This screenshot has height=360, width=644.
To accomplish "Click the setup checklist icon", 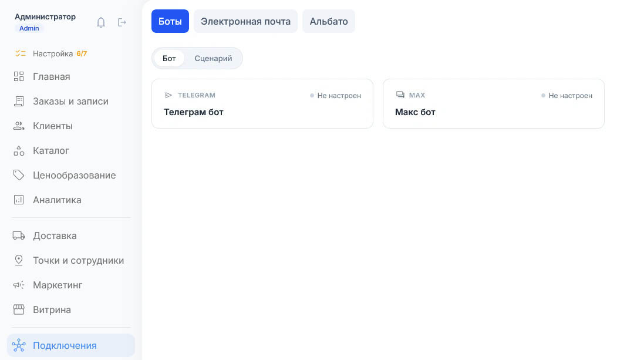I will pyautogui.click(x=20, y=53).
